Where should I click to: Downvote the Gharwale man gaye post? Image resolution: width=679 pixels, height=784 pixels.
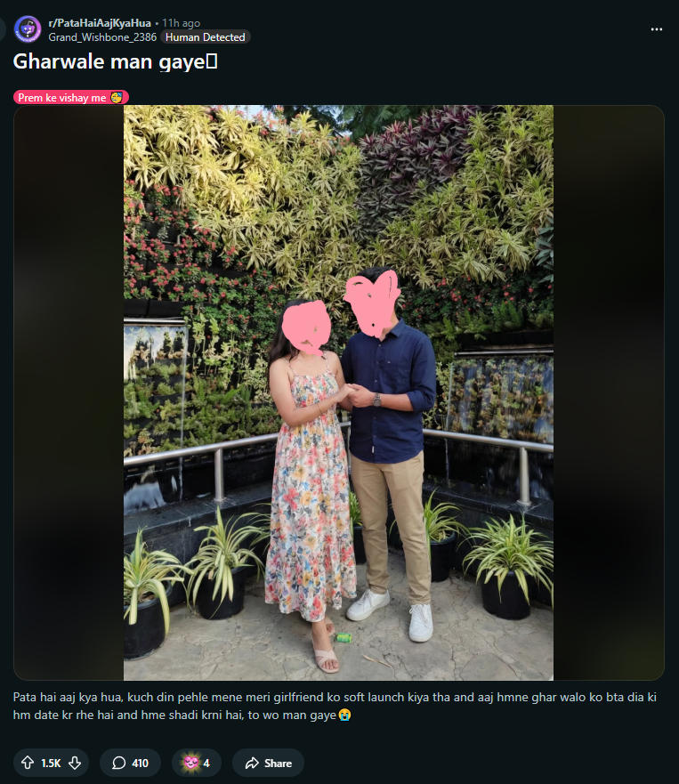pyautogui.click(x=75, y=763)
